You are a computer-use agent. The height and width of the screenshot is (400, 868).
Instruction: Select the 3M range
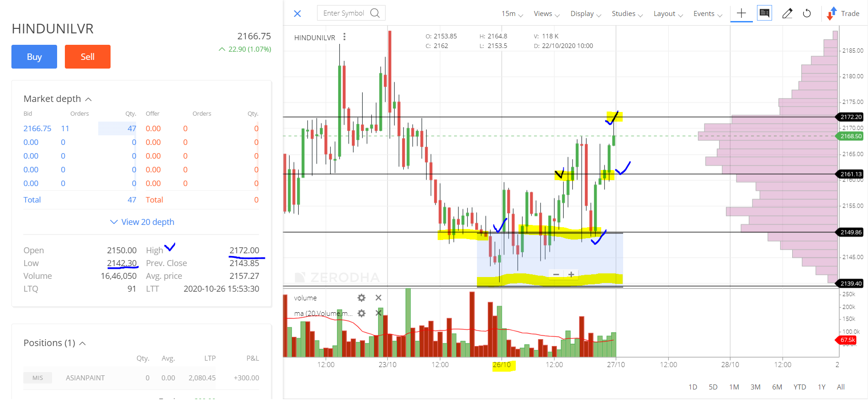[756, 387]
